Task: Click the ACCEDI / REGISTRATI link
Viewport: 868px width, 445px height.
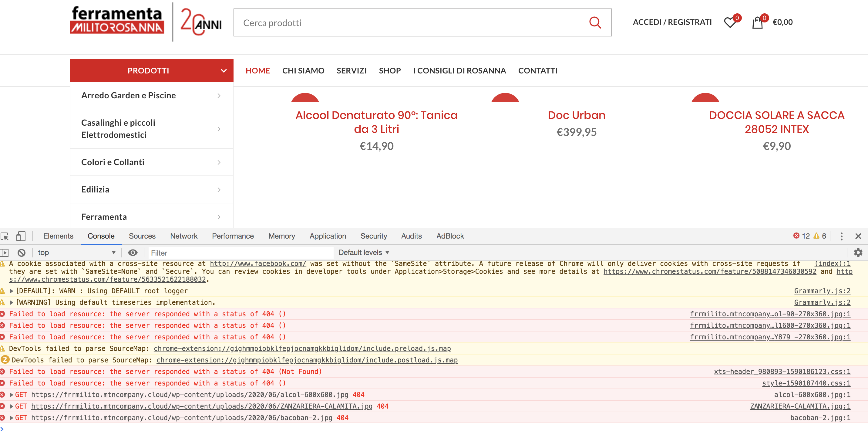Action: (672, 22)
